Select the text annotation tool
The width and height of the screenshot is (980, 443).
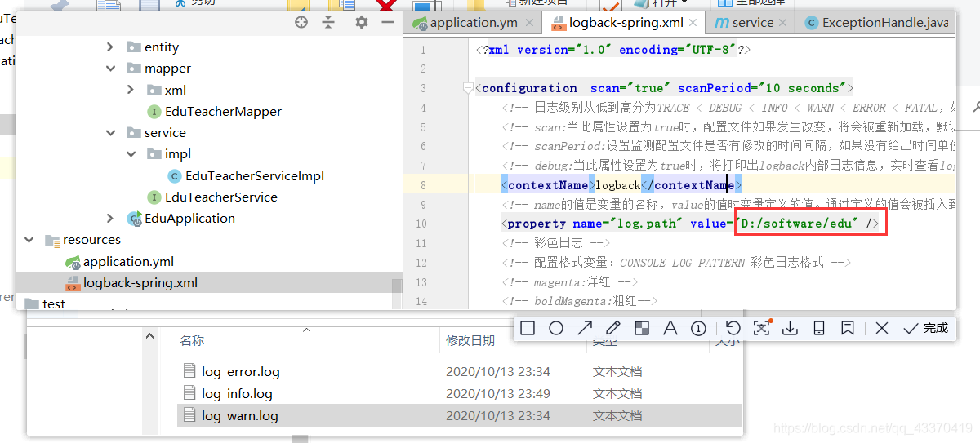[670, 328]
